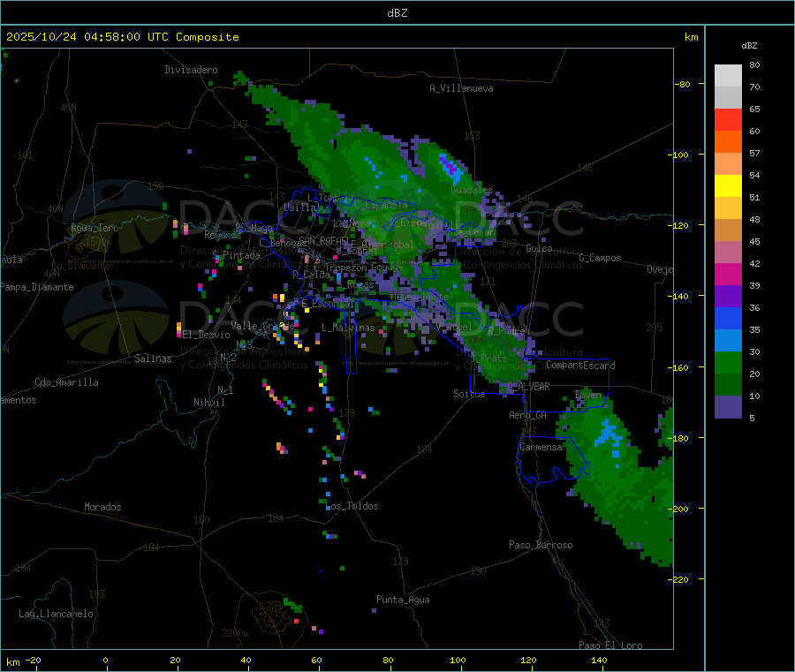Click the 'Punta_Agua' map label
The image size is (795, 672).
point(403,600)
